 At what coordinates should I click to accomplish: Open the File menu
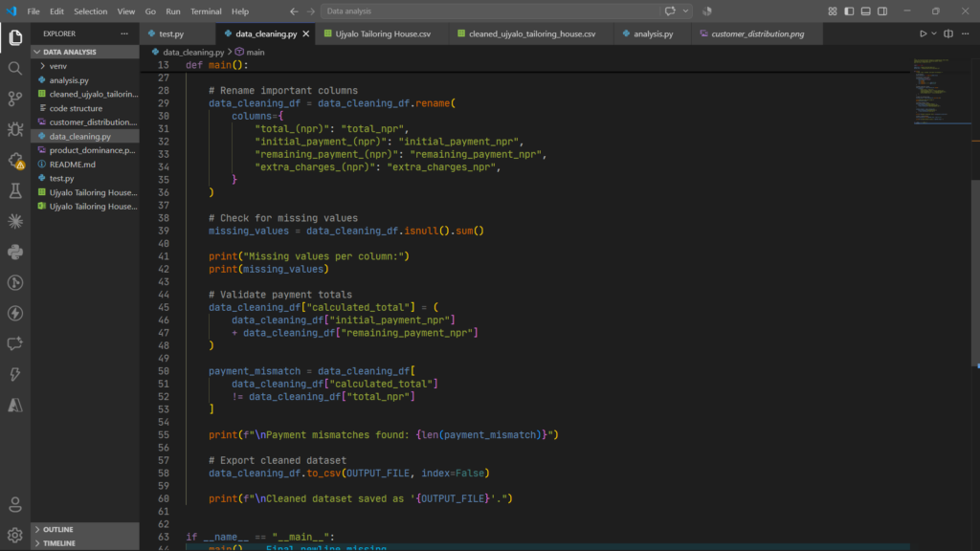pos(33,11)
